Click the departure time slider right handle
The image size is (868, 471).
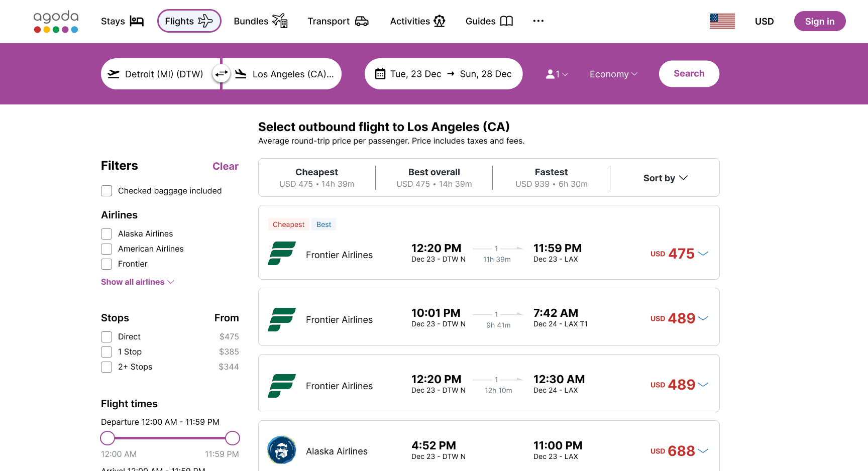coord(233,438)
